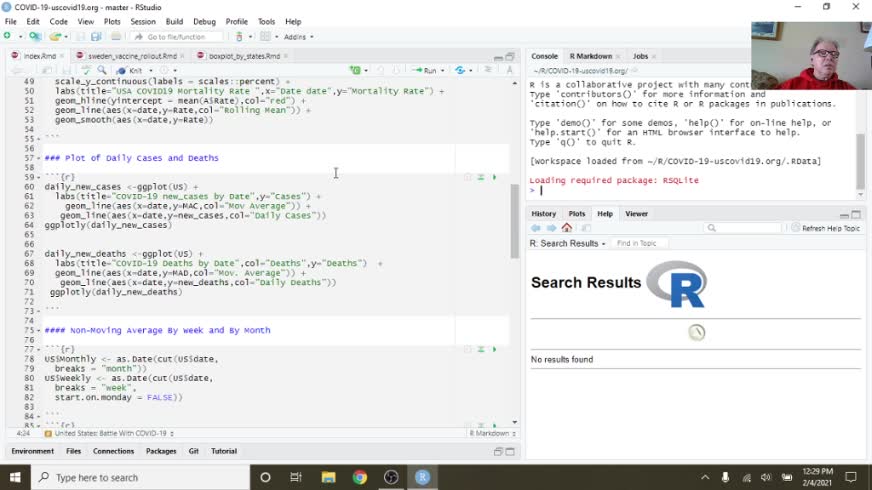The image size is (872, 490).
Task: Run all chunks above at line 77
Action: (x=480, y=349)
